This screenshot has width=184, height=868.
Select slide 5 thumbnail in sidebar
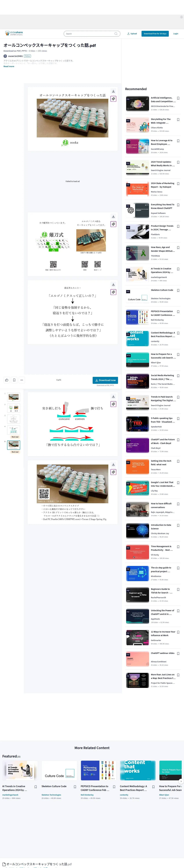(13, 445)
